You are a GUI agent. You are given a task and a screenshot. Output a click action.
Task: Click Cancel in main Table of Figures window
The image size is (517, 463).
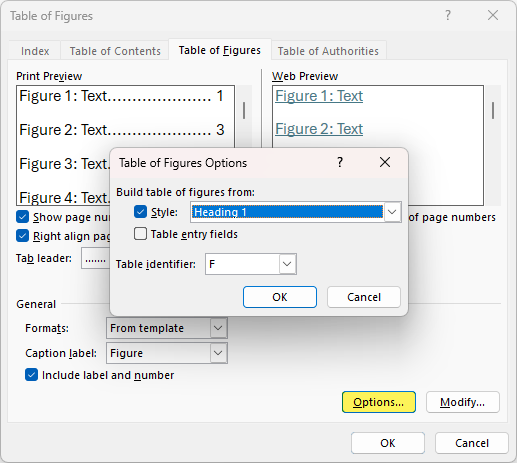pos(472,443)
